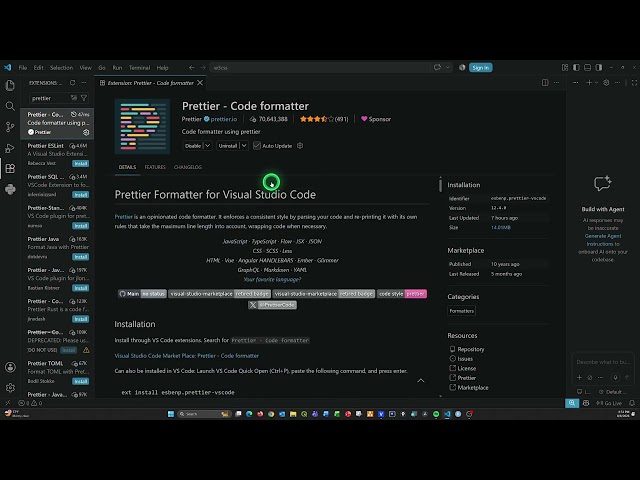The width and height of the screenshot is (640, 480).
Task: Open extensions sidebar more actions menu
Action: tap(84, 82)
